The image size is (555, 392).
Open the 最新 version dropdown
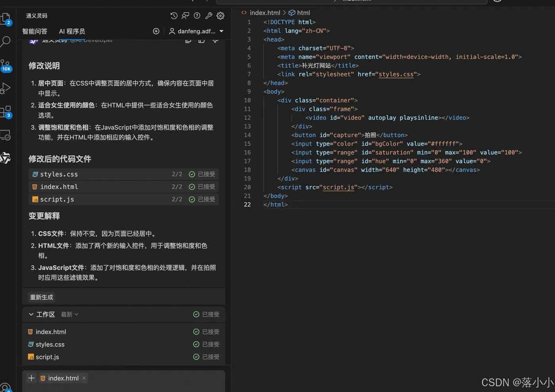(70, 314)
